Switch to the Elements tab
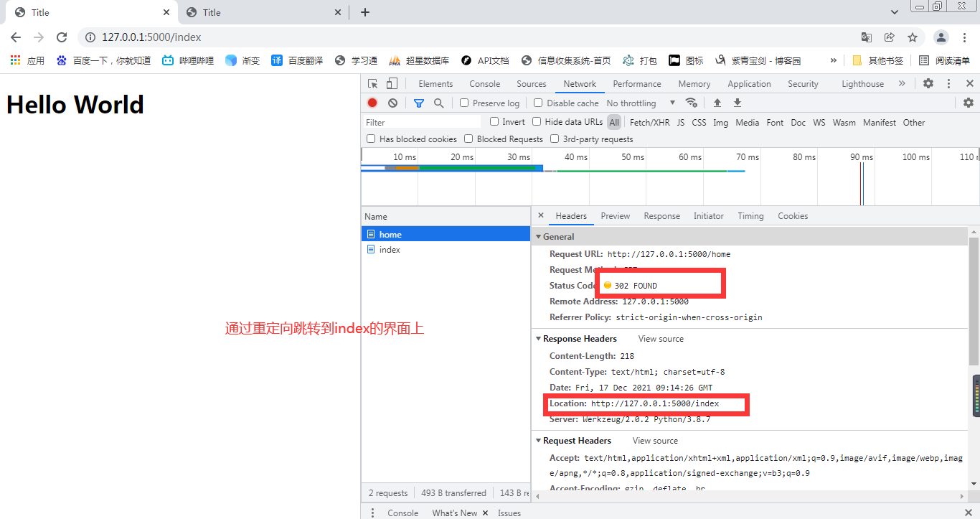Screen dimensions: 980x519 point(435,84)
